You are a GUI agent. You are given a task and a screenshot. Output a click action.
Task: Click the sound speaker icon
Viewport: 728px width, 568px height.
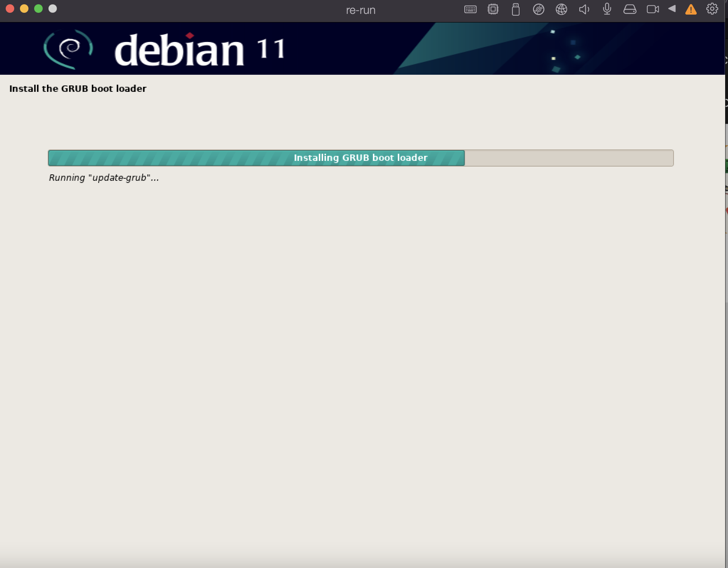pyautogui.click(x=584, y=9)
